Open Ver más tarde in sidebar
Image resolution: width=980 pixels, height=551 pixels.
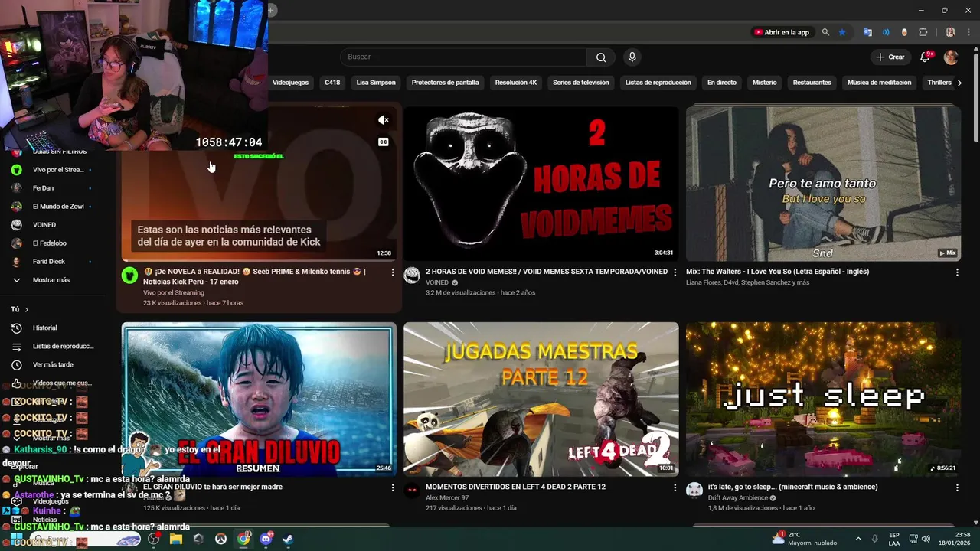53,364
